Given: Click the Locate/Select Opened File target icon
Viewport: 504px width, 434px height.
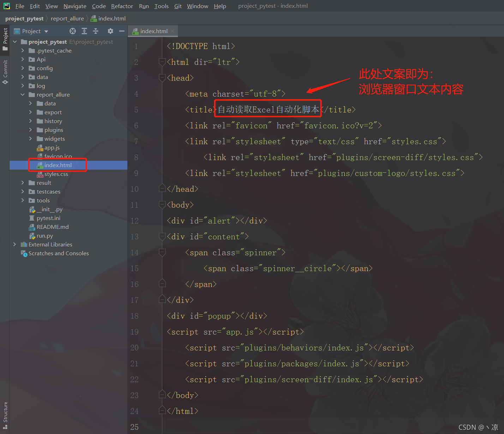Looking at the screenshot, I should (x=73, y=31).
